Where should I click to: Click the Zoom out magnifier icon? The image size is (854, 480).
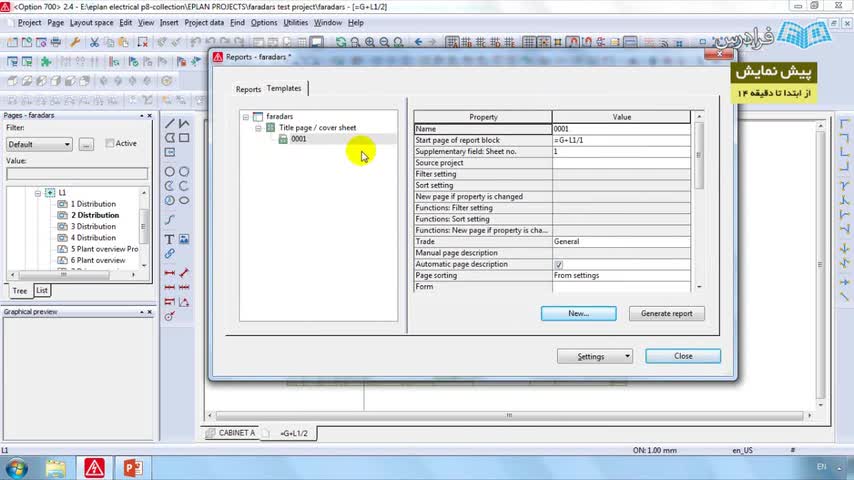pyautogui.click(x=384, y=42)
